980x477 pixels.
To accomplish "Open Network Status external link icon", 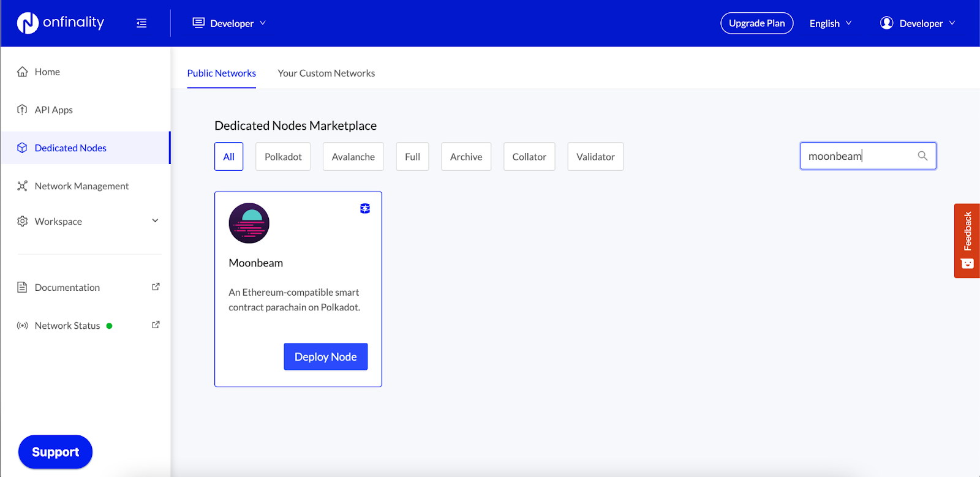I will pos(156,325).
